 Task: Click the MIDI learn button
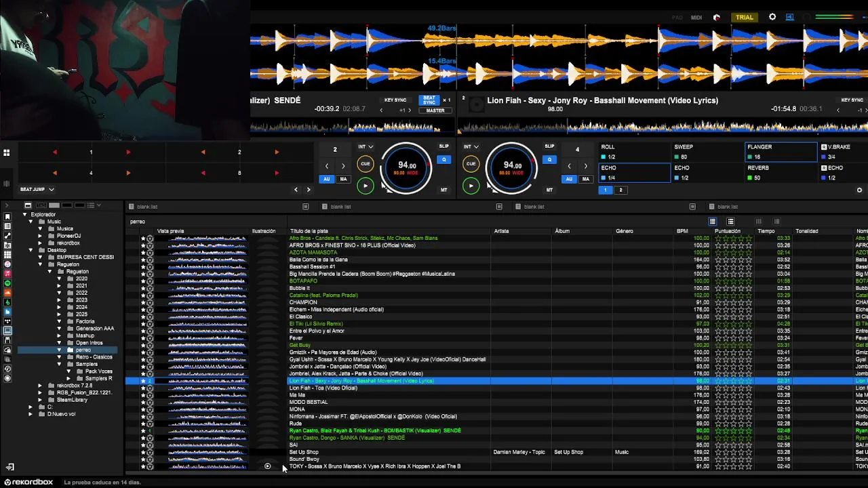pos(696,18)
